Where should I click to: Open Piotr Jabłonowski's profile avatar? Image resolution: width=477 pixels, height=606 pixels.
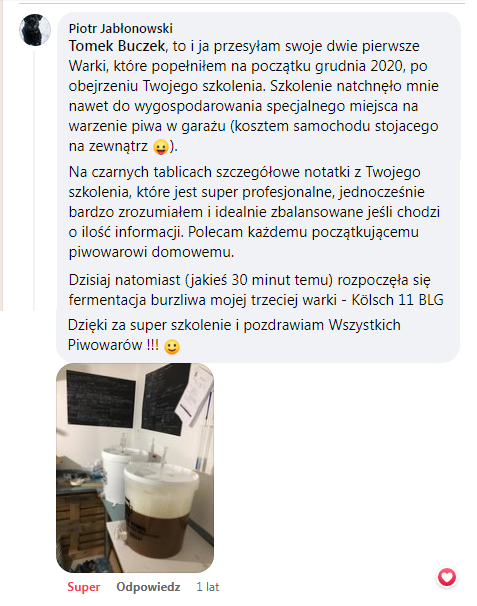point(35,30)
